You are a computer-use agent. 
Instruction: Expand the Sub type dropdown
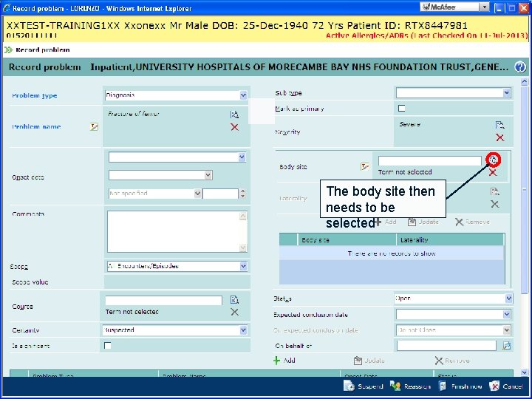[507, 92]
